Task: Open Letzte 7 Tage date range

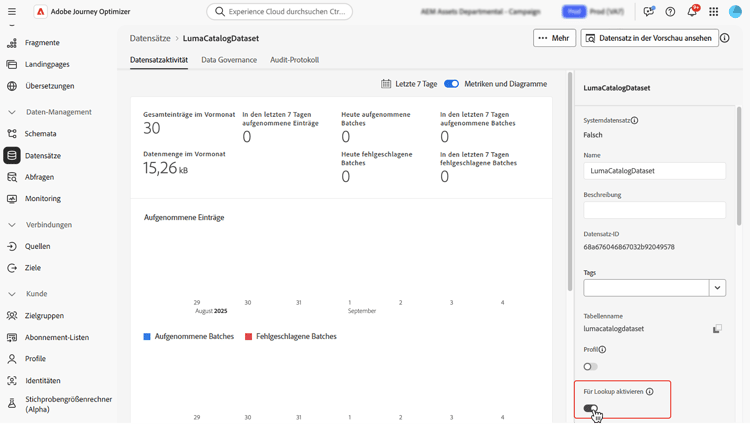Action: (416, 84)
